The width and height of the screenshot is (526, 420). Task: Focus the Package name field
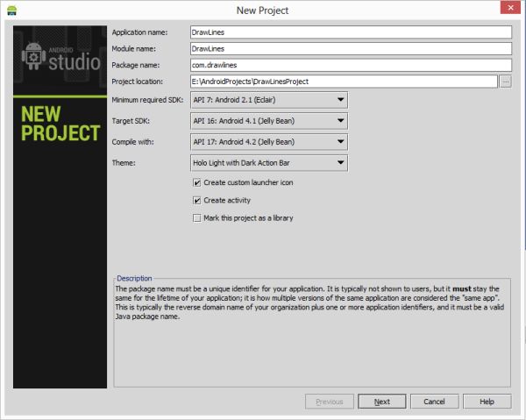[x=351, y=65]
